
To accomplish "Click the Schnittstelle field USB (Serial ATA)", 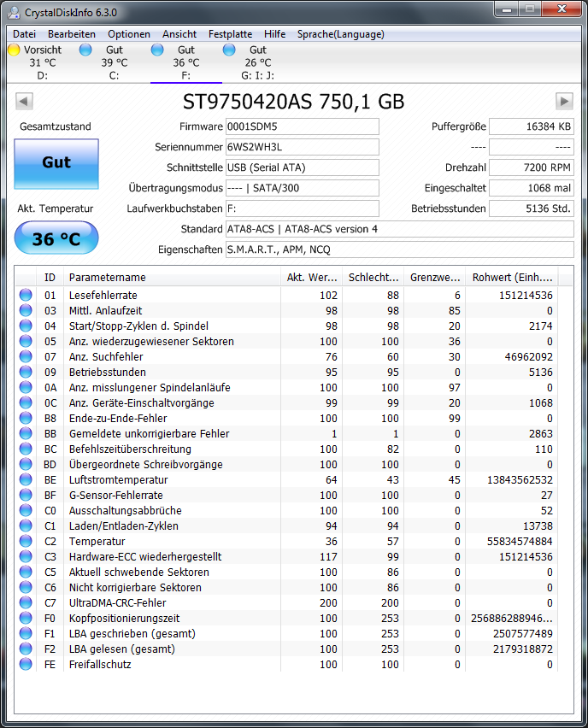I will [302, 167].
